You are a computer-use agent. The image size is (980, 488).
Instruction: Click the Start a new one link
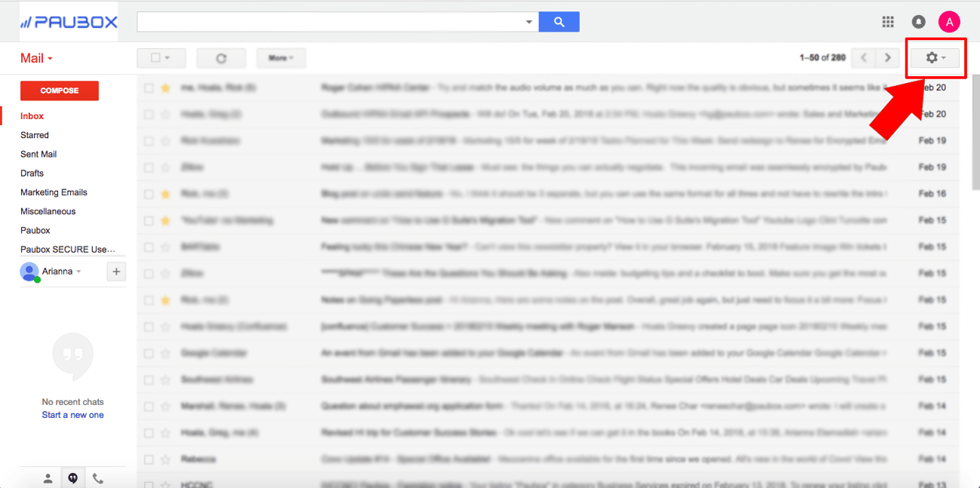coord(72,414)
